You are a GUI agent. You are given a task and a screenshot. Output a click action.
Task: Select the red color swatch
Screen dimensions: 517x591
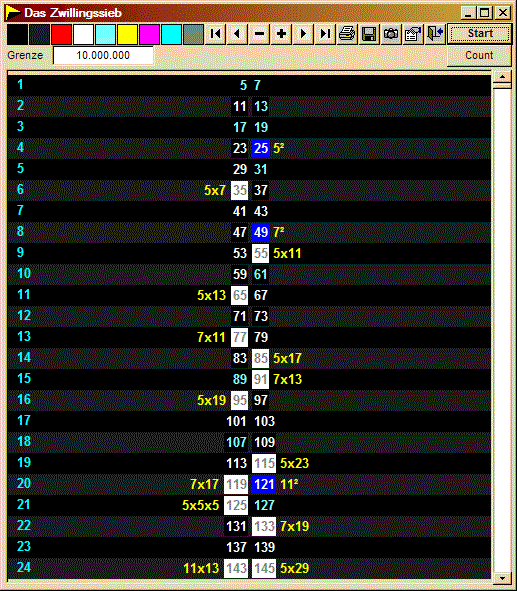click(x=61, y=34)
